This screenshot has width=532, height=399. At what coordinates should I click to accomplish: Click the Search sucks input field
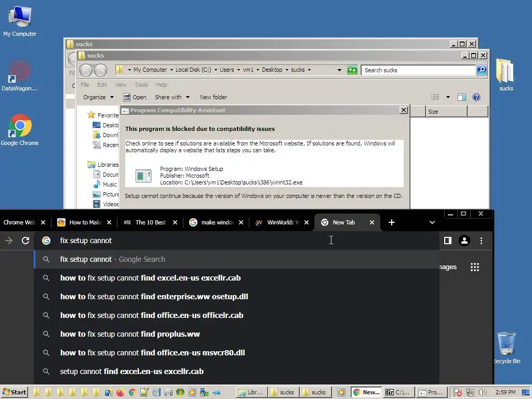point(418,70)
